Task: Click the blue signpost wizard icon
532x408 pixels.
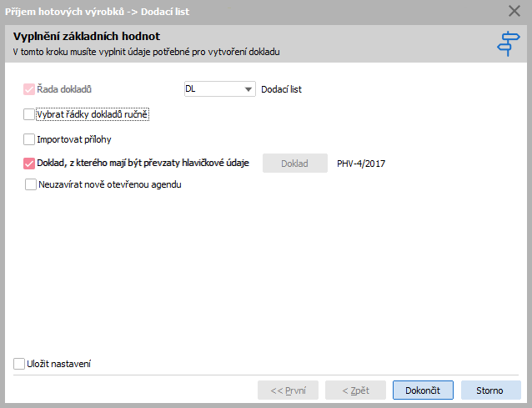Action: [509, 43]
